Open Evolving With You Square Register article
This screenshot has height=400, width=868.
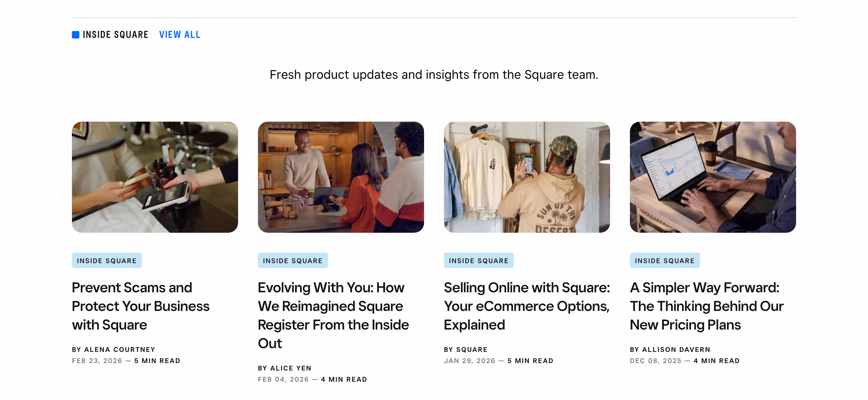(333, 315)
